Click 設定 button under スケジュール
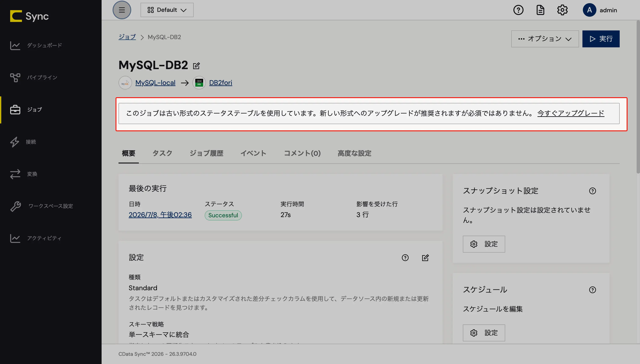 pos(484,333)
